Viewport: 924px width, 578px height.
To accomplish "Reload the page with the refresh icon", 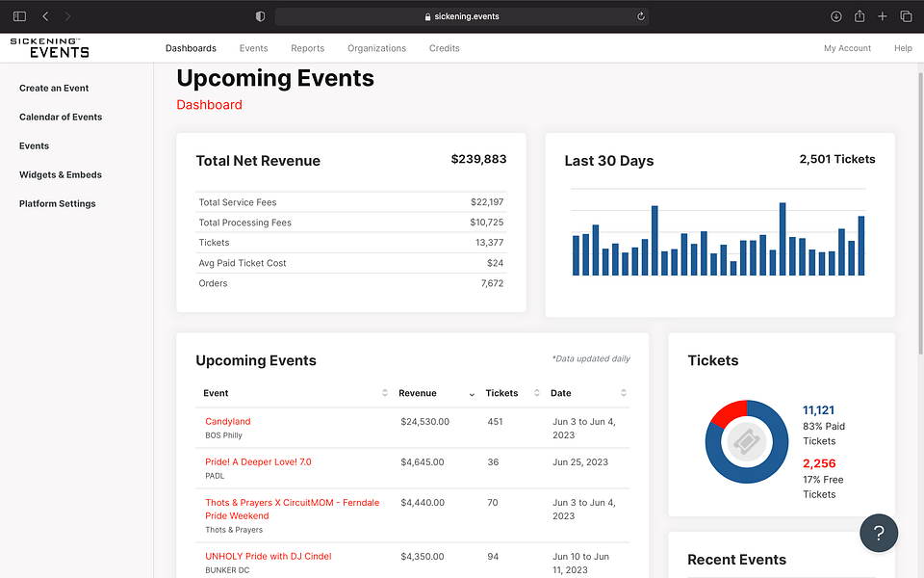I will pyautogui.click(x=641, y=16).
